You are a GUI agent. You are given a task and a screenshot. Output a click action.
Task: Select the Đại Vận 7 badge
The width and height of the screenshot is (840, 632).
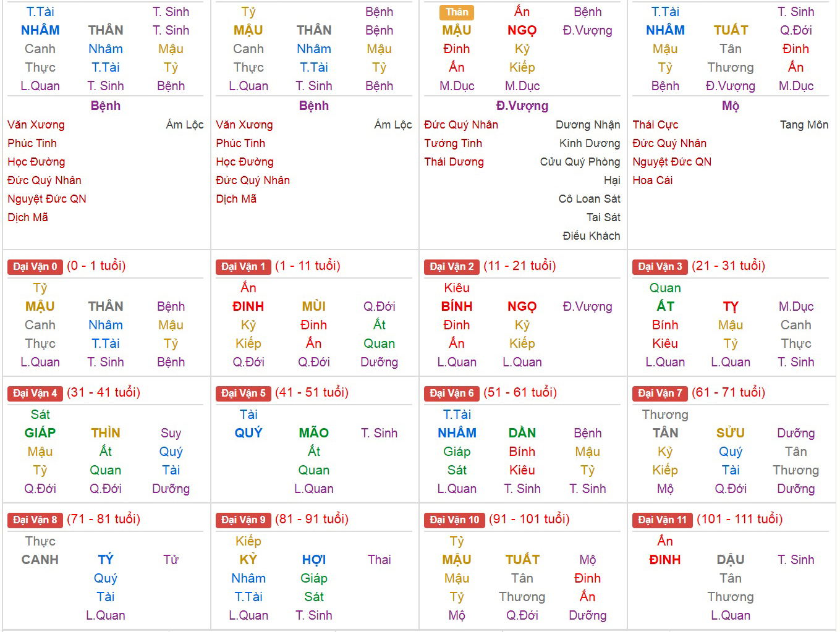[x=660, y=394]
